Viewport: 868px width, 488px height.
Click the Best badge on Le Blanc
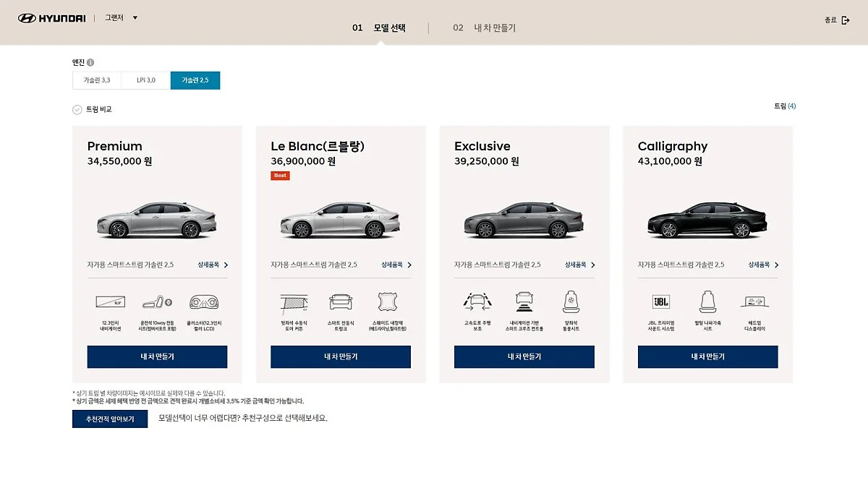tap(280, 176)
